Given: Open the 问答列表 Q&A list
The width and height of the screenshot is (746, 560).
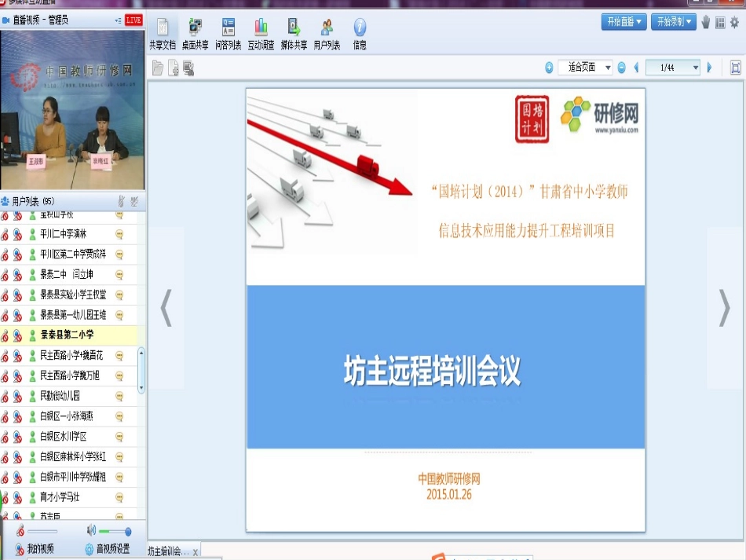Looking at the screenshot, I should [228, 33].
